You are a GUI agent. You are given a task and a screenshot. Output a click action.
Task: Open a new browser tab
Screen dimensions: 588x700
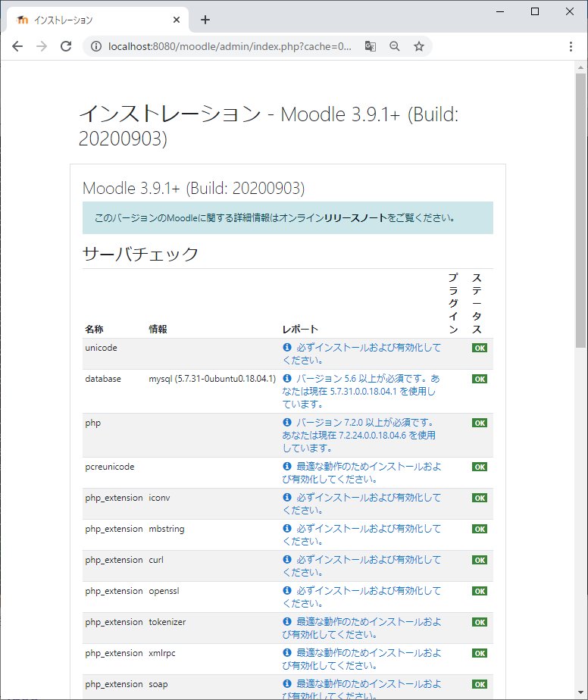[205, 20]
